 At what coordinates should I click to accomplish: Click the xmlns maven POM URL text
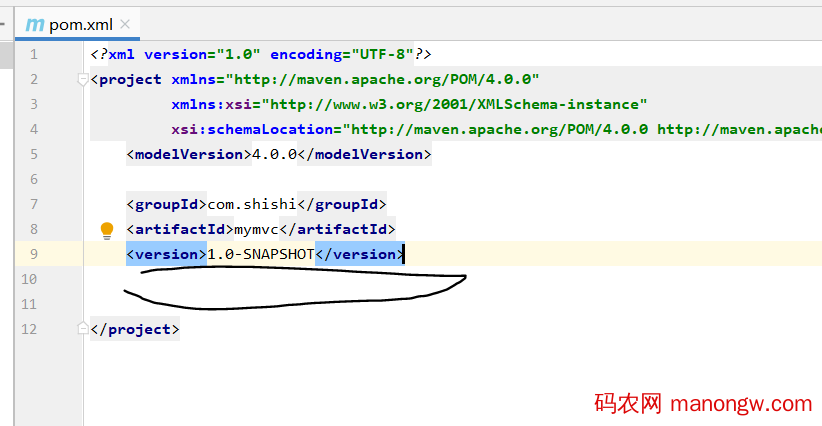tap(386, 80)
